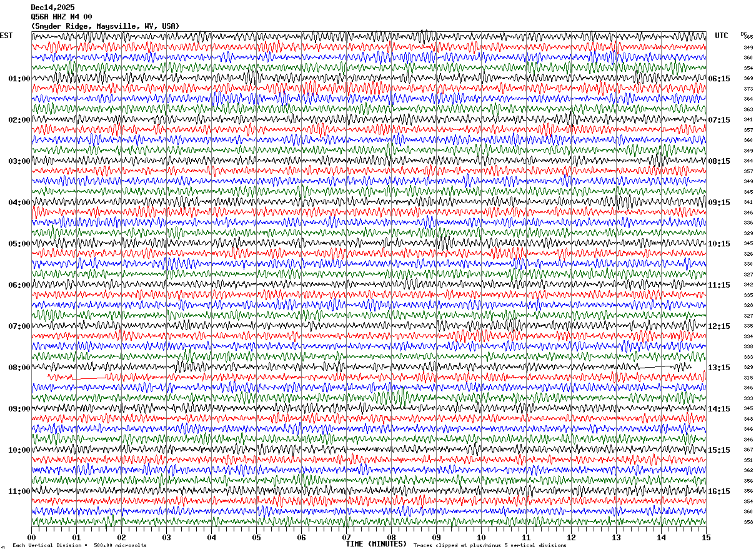This screenshot has height=554, width=756.
Task: Click the DC offset value 330
Action: click(748, 264)
